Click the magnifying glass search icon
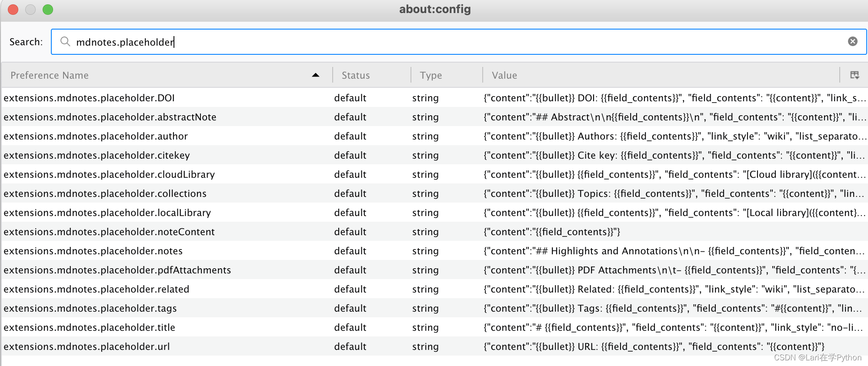The height and width of the screenshot is (366, 868). click(65, 41)
